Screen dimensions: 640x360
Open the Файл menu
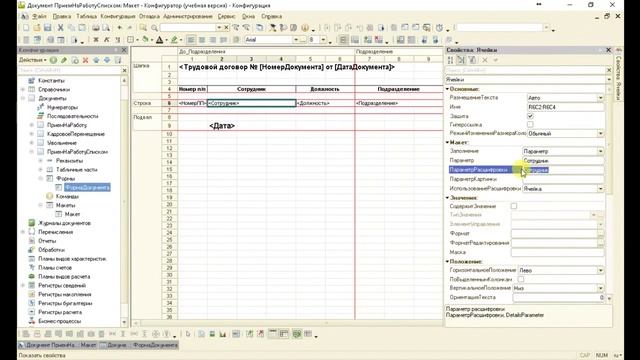tap(39, 16)
